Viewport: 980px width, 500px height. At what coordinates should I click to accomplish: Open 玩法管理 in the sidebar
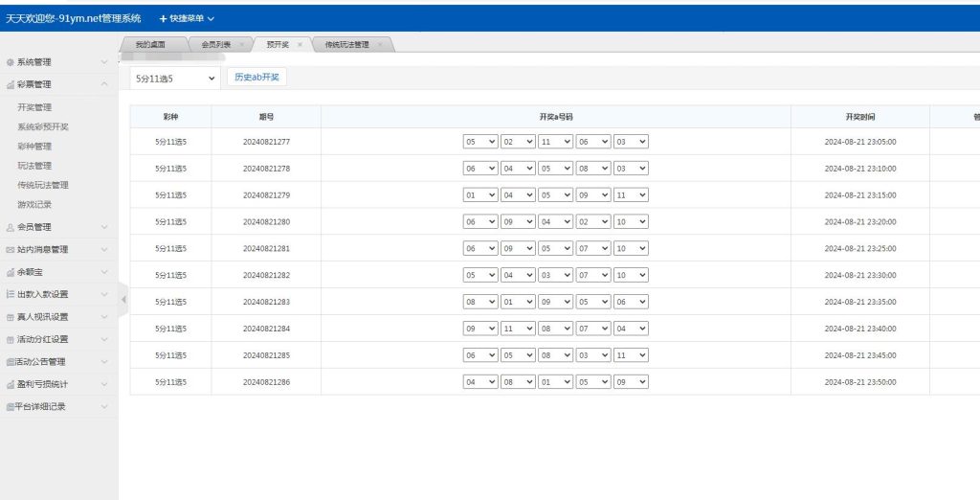click(x=34, y=166)
